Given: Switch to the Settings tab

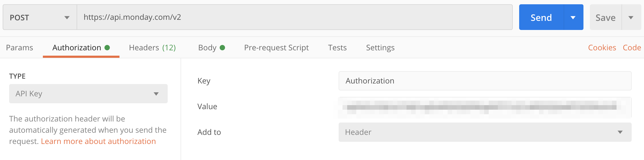Looking at the screenshot, I should click(380, 47).
